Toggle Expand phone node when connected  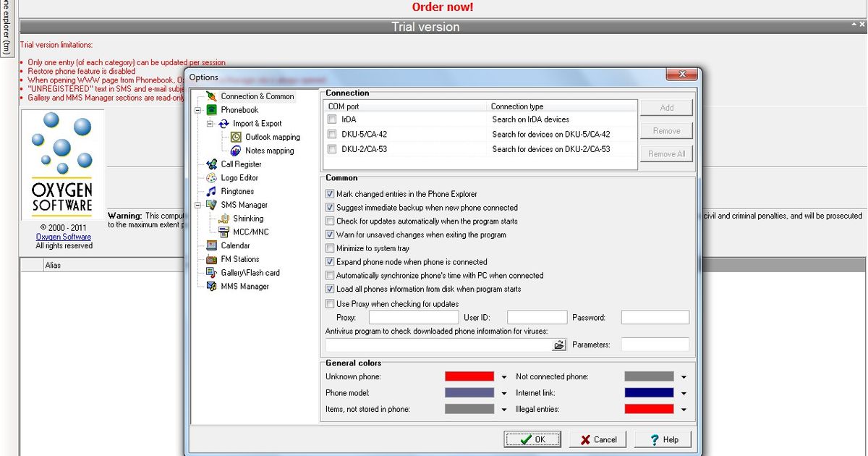(330, 262)
